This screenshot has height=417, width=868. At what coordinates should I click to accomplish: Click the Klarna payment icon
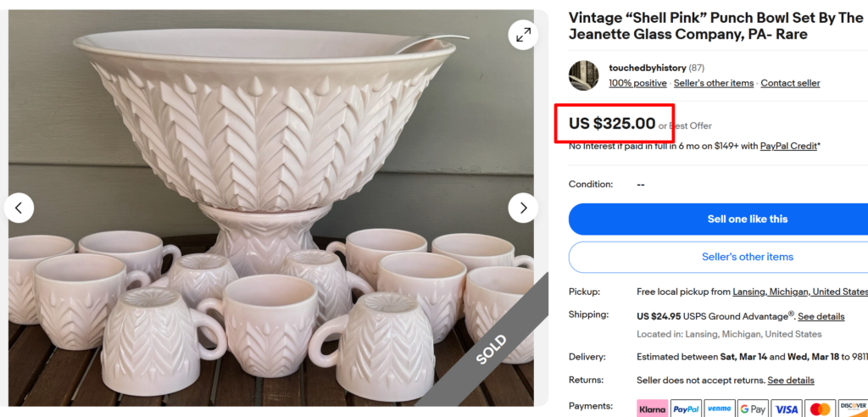[652, 409]
